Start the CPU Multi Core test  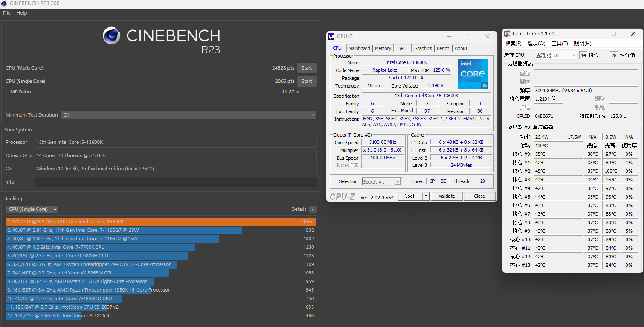point(307,68)
